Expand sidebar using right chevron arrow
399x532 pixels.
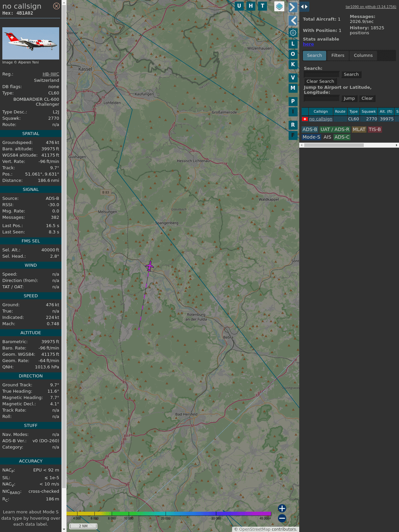coord(292,7)
